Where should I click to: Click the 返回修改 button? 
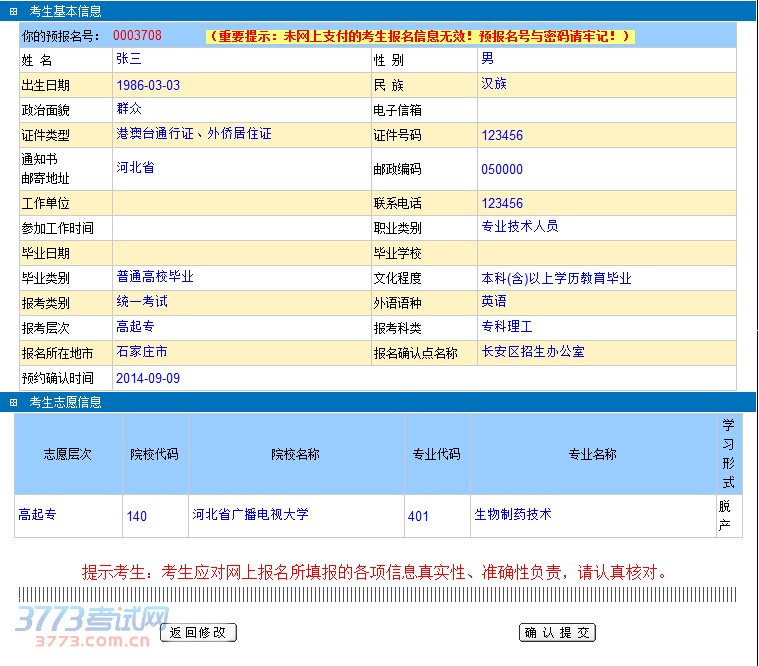coord(198,632)
